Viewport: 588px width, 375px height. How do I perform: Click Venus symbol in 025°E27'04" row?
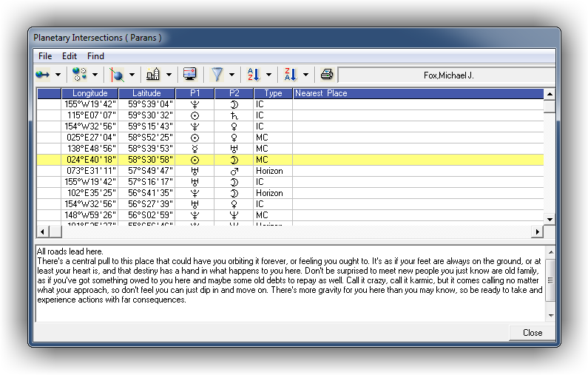234,138
